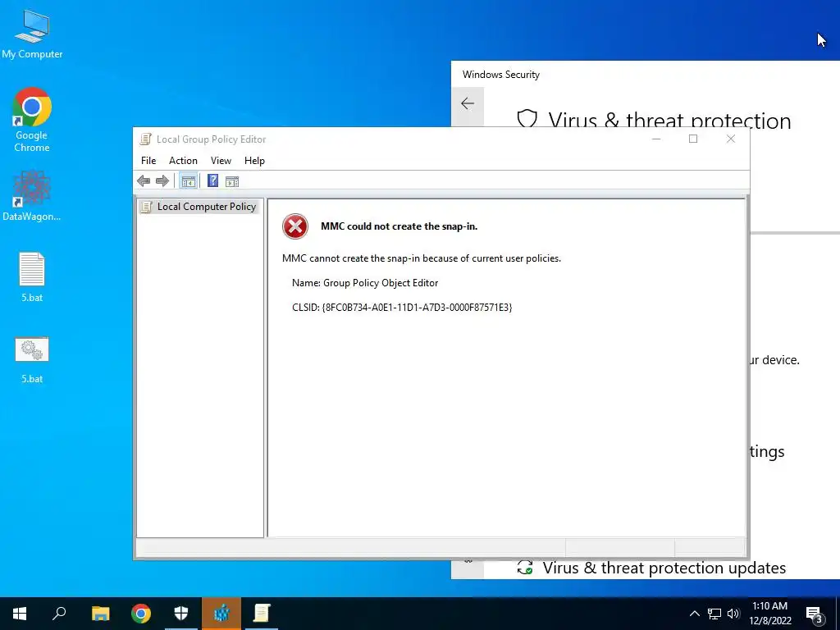Click the shield icon beside Virus & threat protection
This screenshot has height=630, width=840.
tap(527, 118)
